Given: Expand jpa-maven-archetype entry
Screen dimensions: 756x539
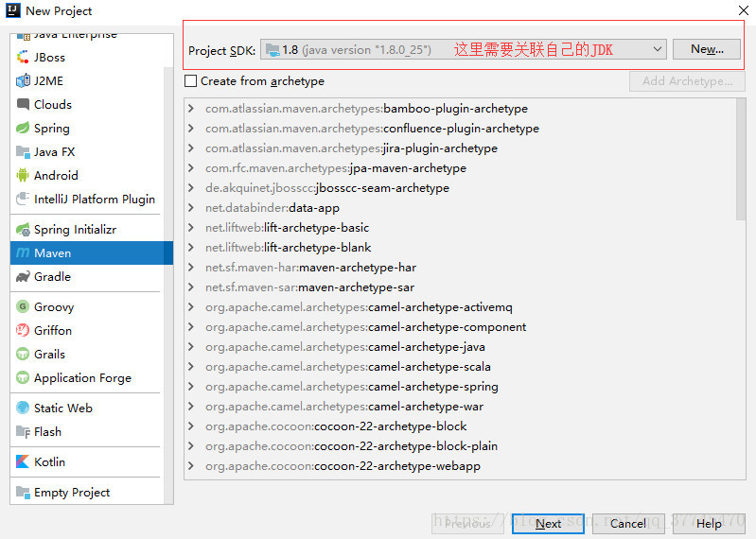Looking at the screenshot, I should pos(191,167).
